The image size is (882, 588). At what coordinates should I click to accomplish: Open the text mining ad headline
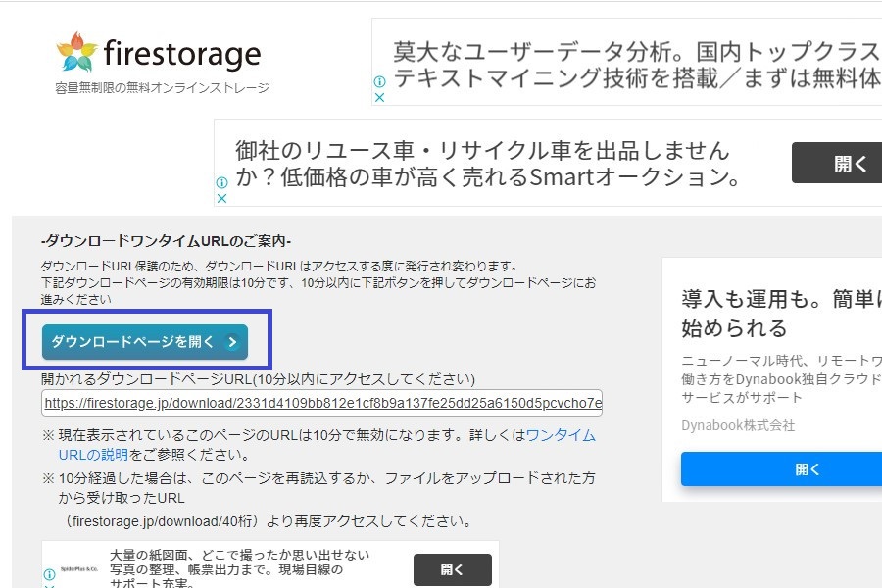(x=635, y=64)
